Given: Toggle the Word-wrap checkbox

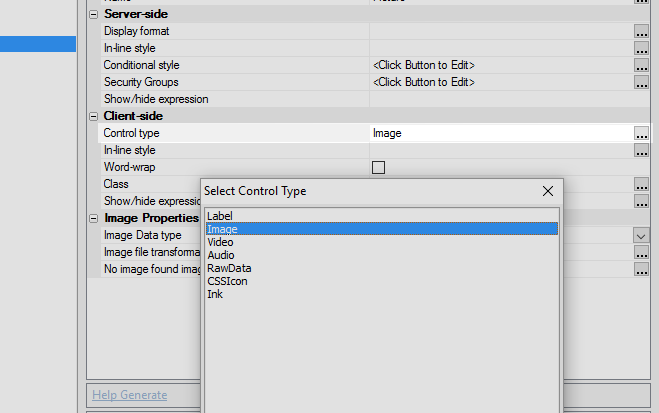Looking at the screenshot, I should pyautogui.click(x=378, y=167).
